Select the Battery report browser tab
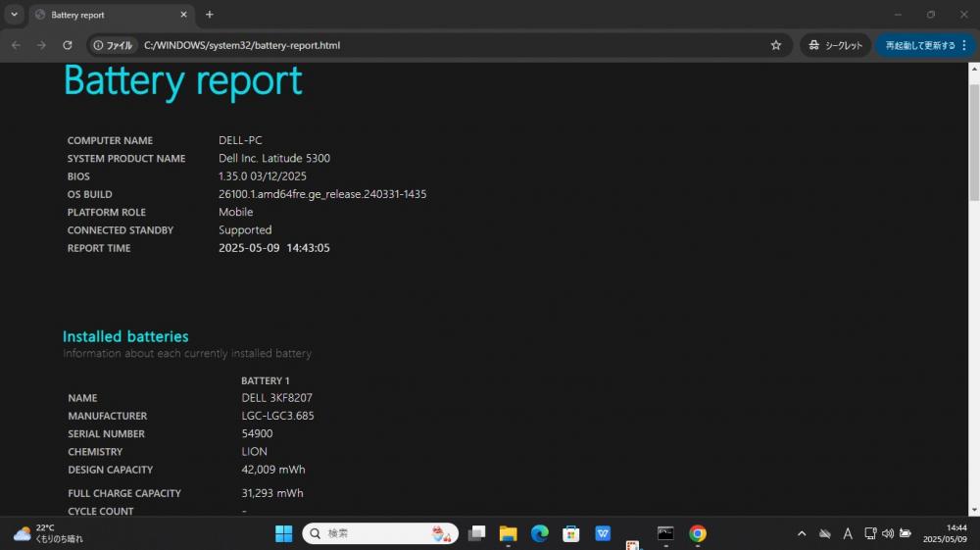 [x=113, y=15]
